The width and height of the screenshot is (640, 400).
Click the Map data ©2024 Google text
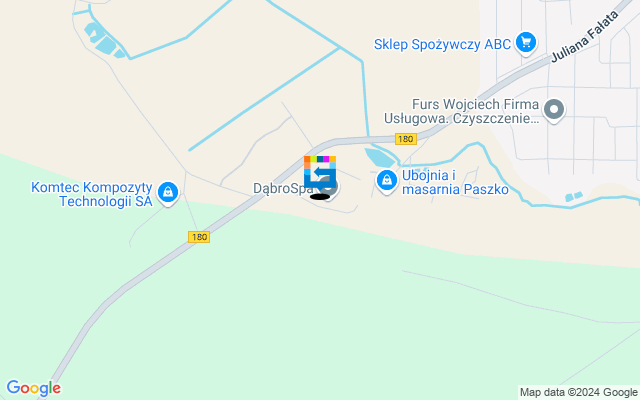pyautogui.click(x=578, y=393)
